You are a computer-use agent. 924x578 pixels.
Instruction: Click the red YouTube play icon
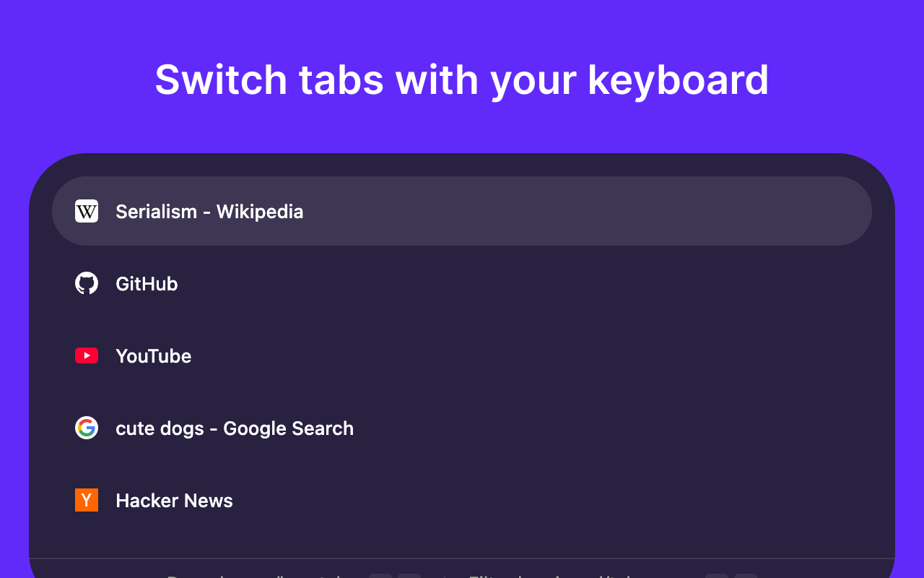coord(87,355)
